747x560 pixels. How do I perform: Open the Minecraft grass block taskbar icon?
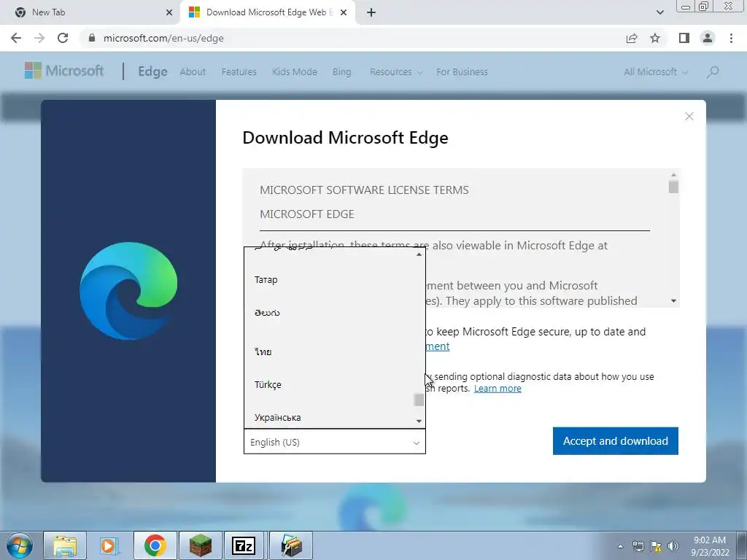[x=200, y=545]
